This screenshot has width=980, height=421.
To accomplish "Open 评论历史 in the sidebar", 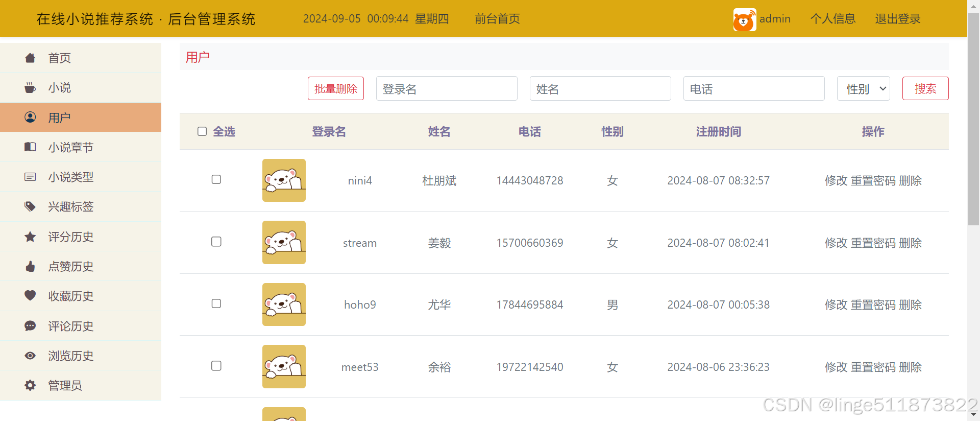I will [81, 326].
